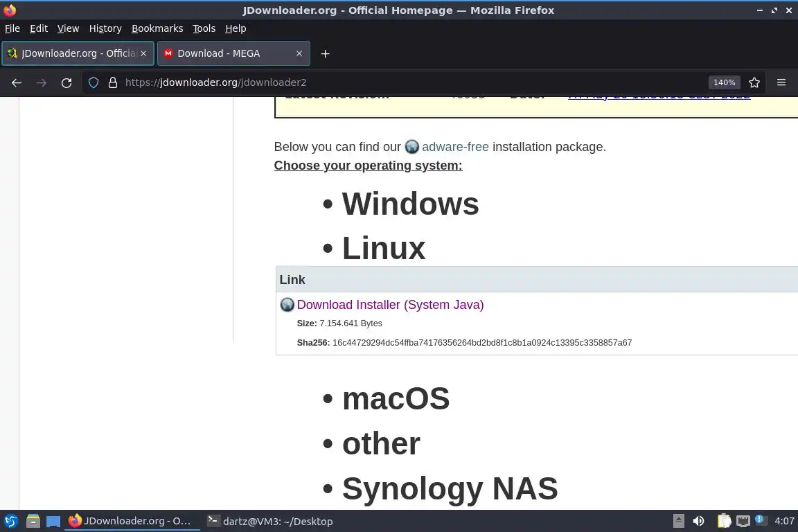The image size is (798, 532).
Task: Click the show desktop taskbar icon
Action: [53, 521]
